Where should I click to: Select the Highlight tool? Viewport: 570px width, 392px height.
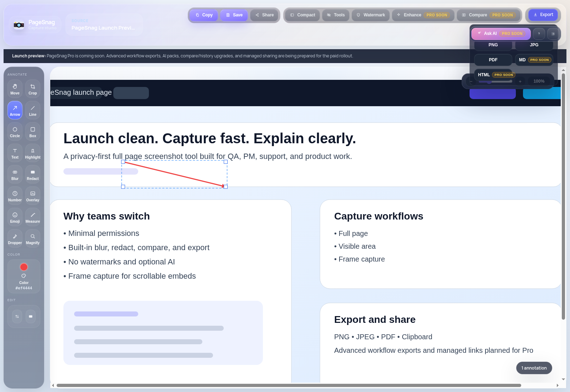(33, 153)
